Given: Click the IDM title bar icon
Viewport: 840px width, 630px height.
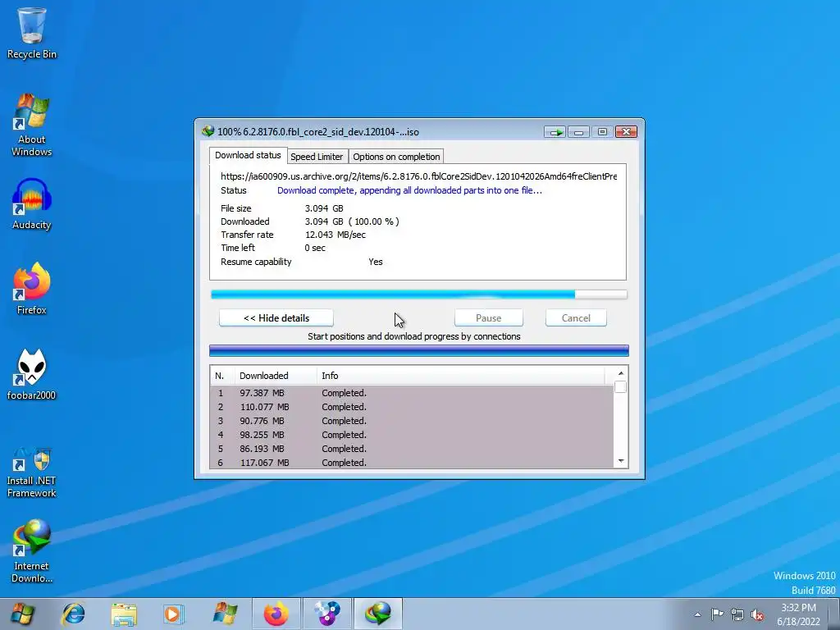Looking at the screenshot, I should [208, 131].
